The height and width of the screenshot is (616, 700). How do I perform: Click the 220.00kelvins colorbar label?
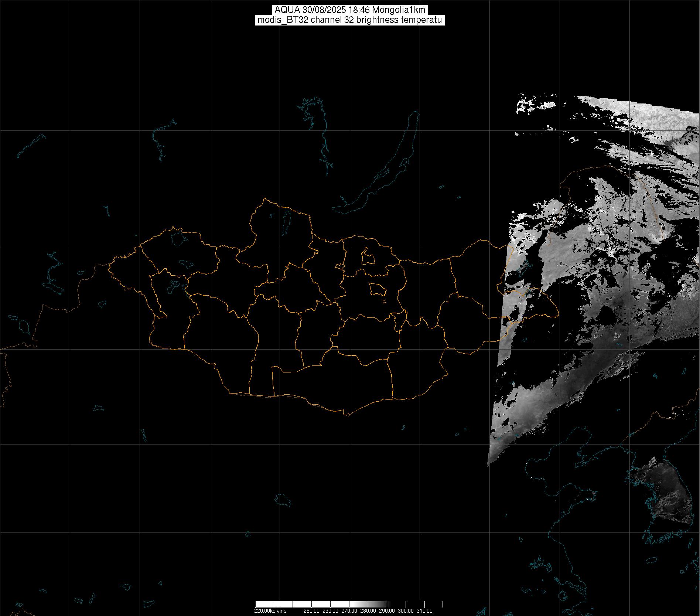click(x=270, y=611)
